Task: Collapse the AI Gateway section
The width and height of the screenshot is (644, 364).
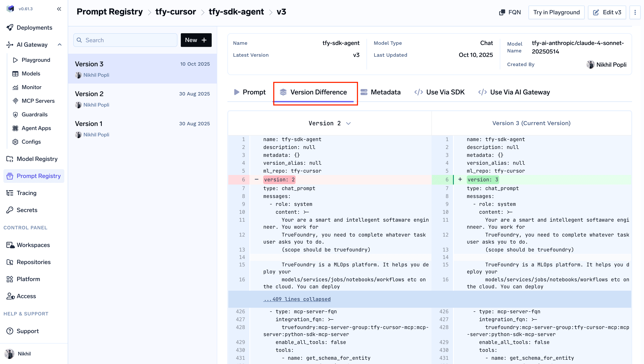Action: 59,45
